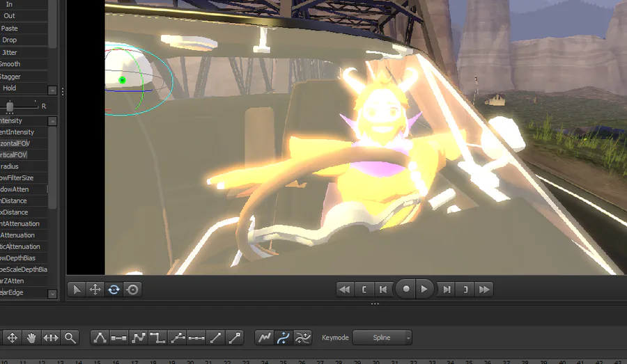
Task: Click the attribute list scroll-down arrow
Action: 52,294
